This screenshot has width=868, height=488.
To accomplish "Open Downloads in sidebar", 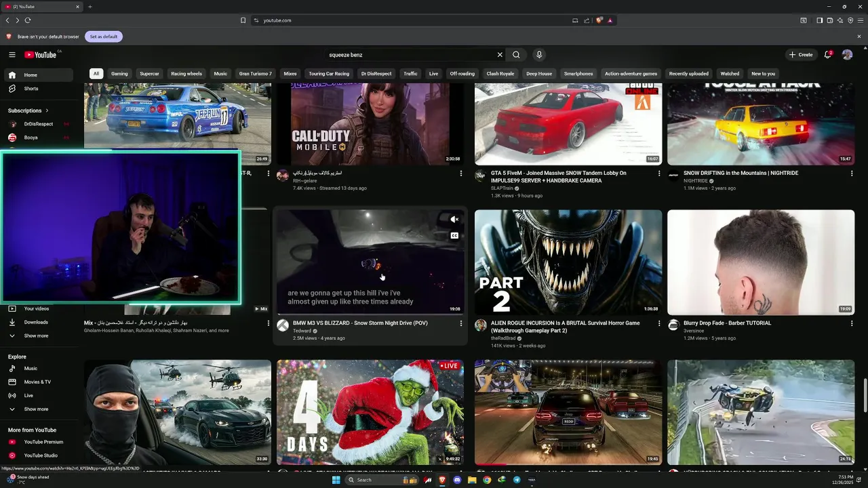I will tap(38, 323).
